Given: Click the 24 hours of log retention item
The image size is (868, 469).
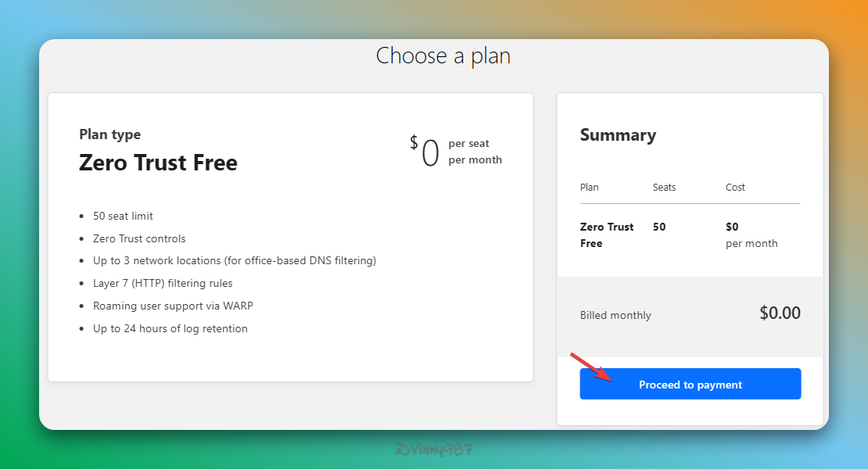Looking at the screenshot, I should [170, 328].
